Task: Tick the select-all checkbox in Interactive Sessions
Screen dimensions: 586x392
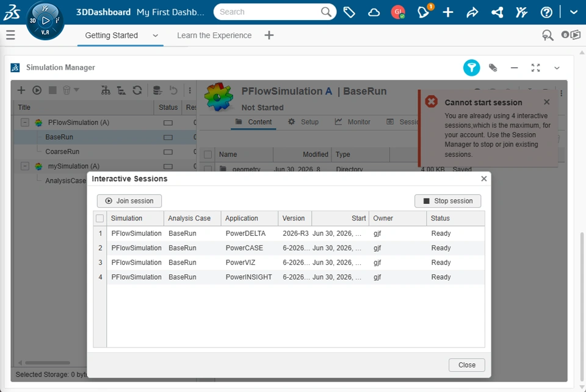Action: coord(99,218)
